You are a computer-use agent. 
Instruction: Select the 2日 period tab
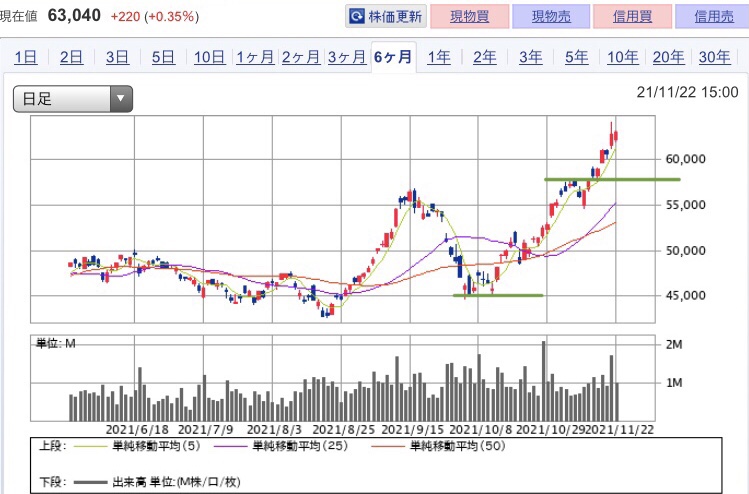(x=71, y=57)
